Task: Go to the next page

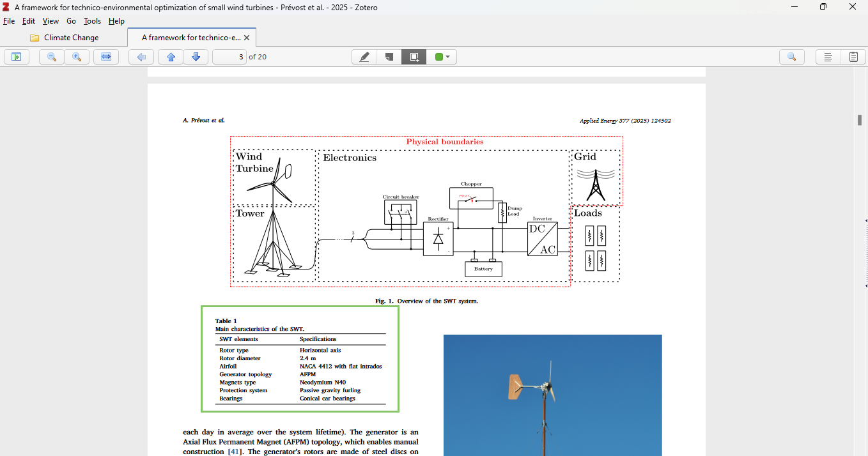Action: point(196,57)
